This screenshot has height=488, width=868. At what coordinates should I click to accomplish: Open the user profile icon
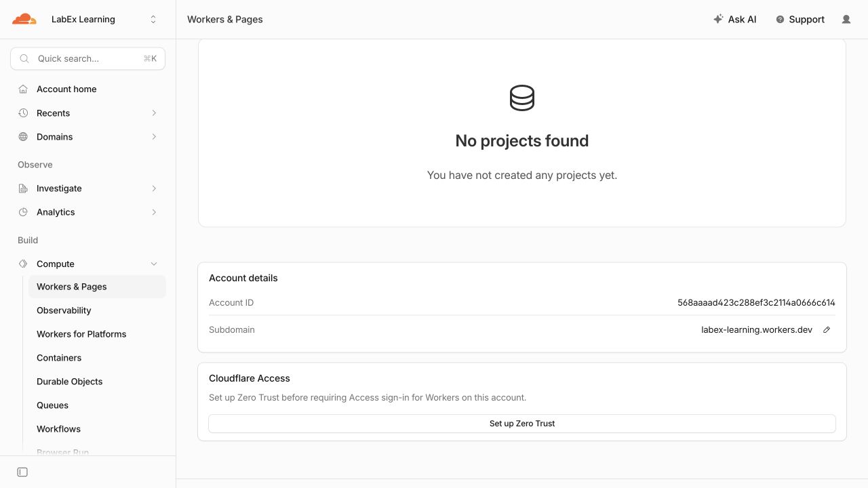pyautogui.click(x=846, y=20)
